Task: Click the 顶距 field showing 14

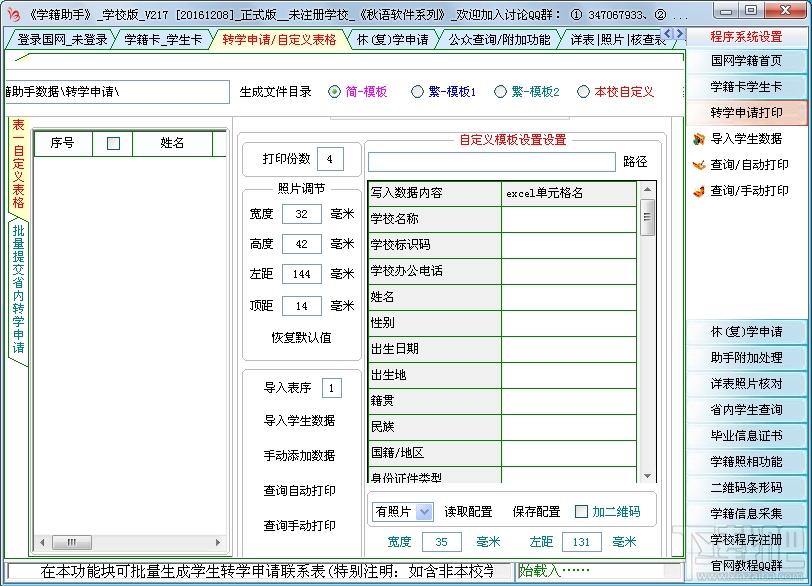Action: [302, 306]
